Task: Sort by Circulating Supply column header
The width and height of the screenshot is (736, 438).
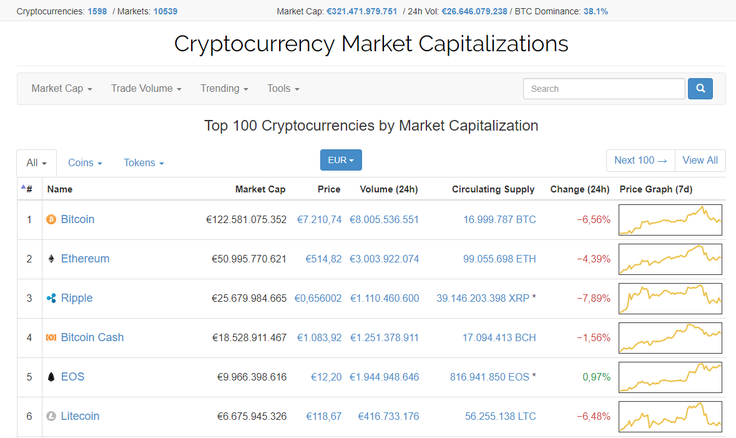Action: pyautogui.click(x=493, y=189)
